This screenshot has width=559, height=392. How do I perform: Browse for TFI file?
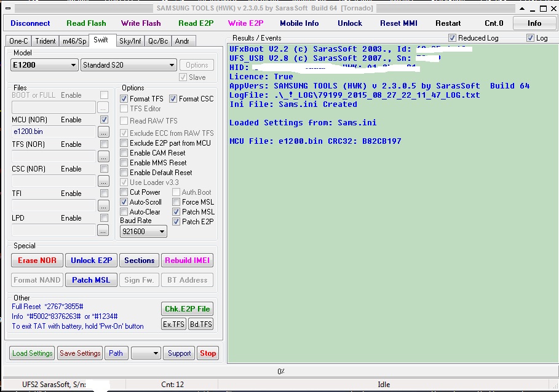click(103, 205)
